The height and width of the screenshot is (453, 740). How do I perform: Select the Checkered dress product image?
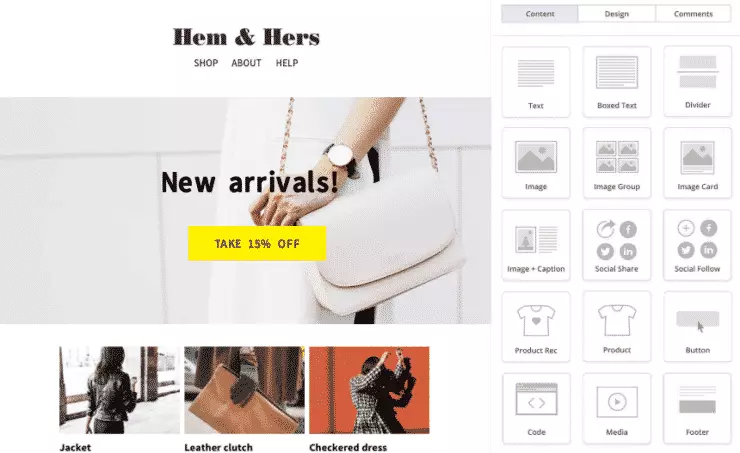click(x=370, y=390)
